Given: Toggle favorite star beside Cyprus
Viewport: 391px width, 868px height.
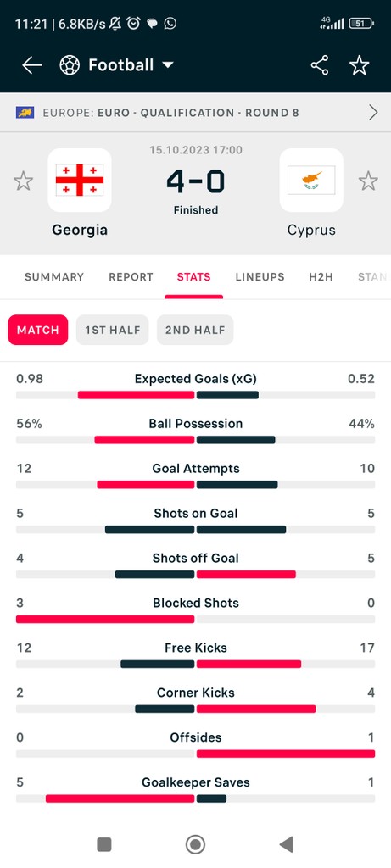Looking at the screenshot, I should (x=368, y=181).
